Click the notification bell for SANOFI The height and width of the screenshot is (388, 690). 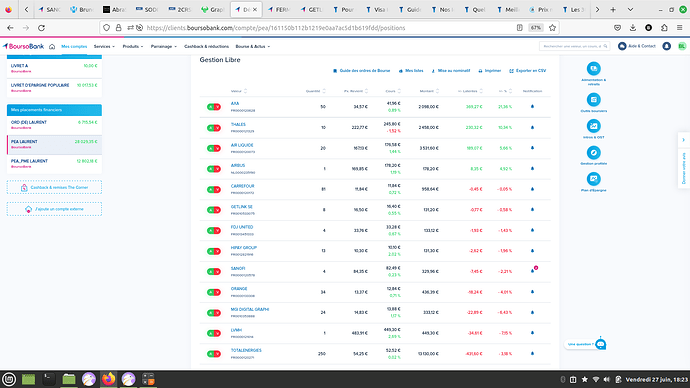pyautogui.click(x=532, y=271)
